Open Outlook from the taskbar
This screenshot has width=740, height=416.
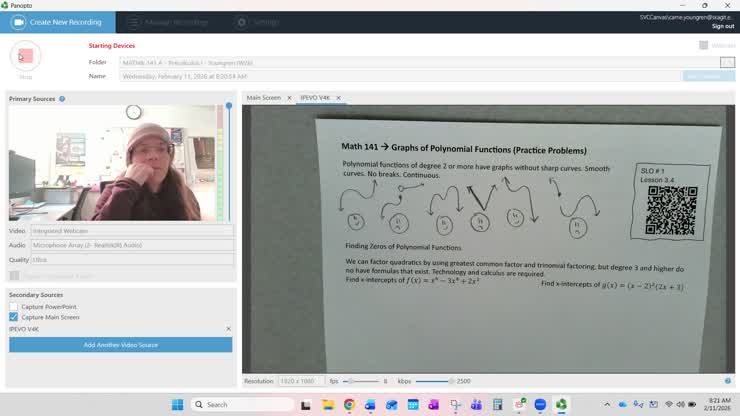click(370, 405)
